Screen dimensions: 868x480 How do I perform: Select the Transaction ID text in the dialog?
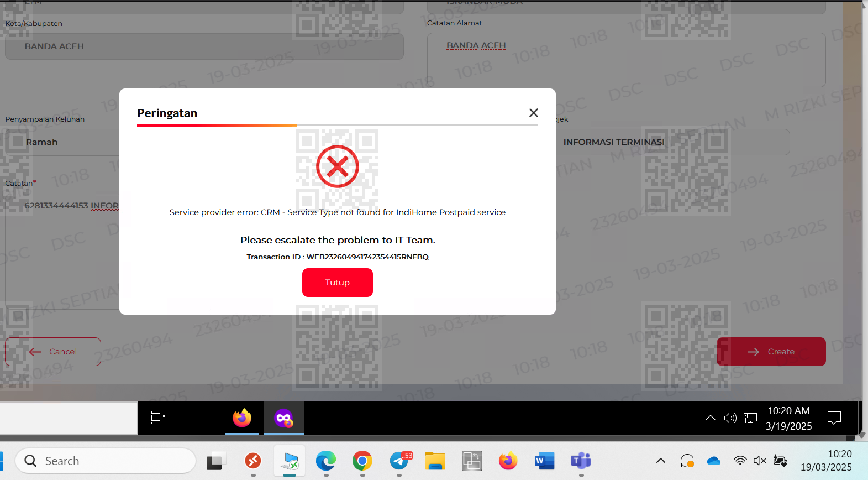click(338, 257)
